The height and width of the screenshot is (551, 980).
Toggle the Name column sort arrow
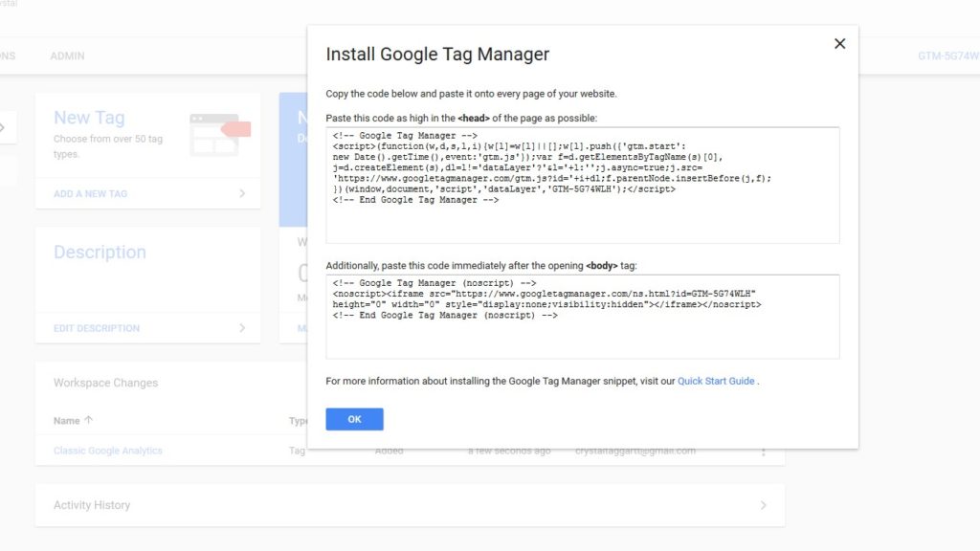[88, 420]
